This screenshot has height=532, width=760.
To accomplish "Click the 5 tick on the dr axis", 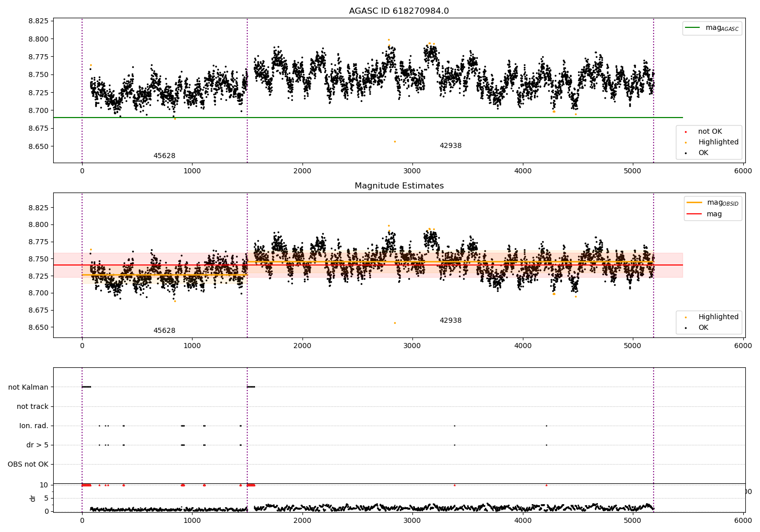I will (46, 498).
